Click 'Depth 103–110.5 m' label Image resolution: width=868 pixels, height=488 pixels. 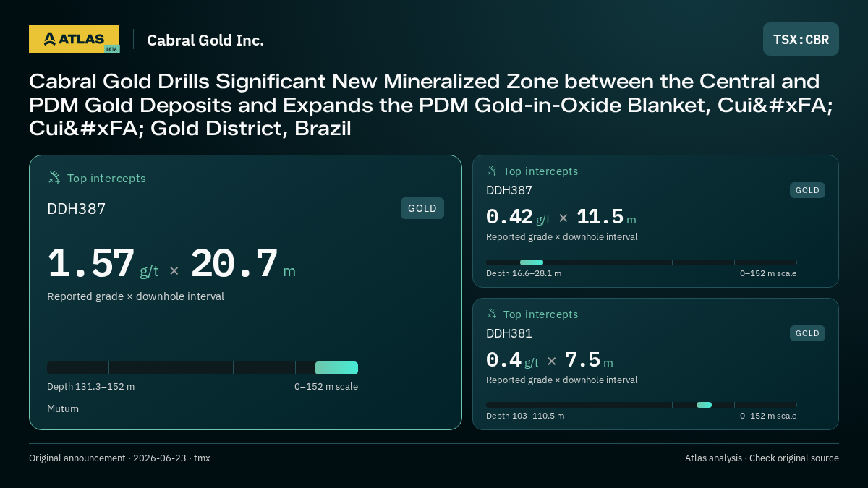(x=525, y=416)
